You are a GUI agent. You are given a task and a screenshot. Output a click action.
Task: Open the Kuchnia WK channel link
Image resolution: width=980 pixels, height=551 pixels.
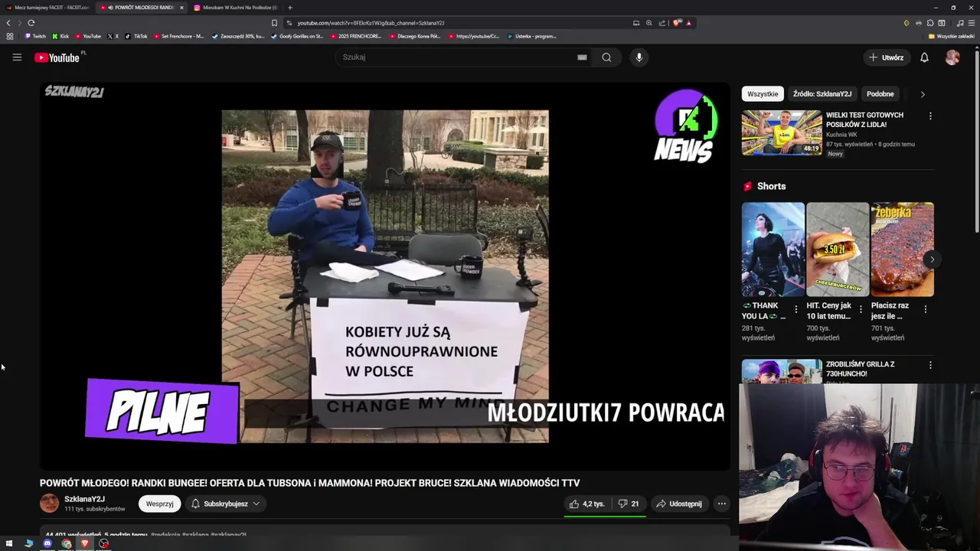point(841,135)
